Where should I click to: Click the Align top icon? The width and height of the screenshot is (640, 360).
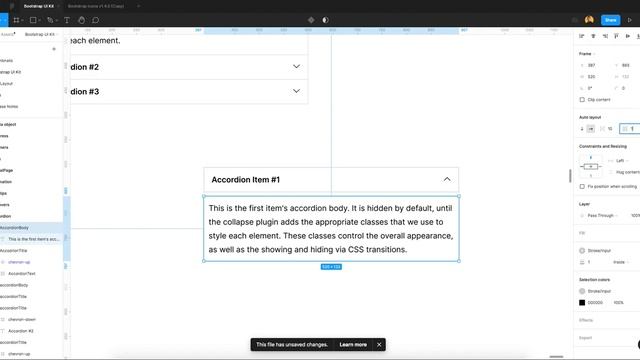(616, 36)
